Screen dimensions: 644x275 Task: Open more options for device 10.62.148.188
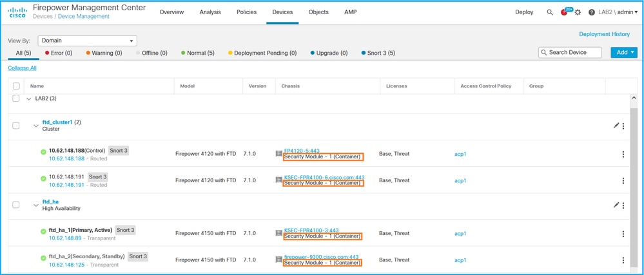click(623, 155)
